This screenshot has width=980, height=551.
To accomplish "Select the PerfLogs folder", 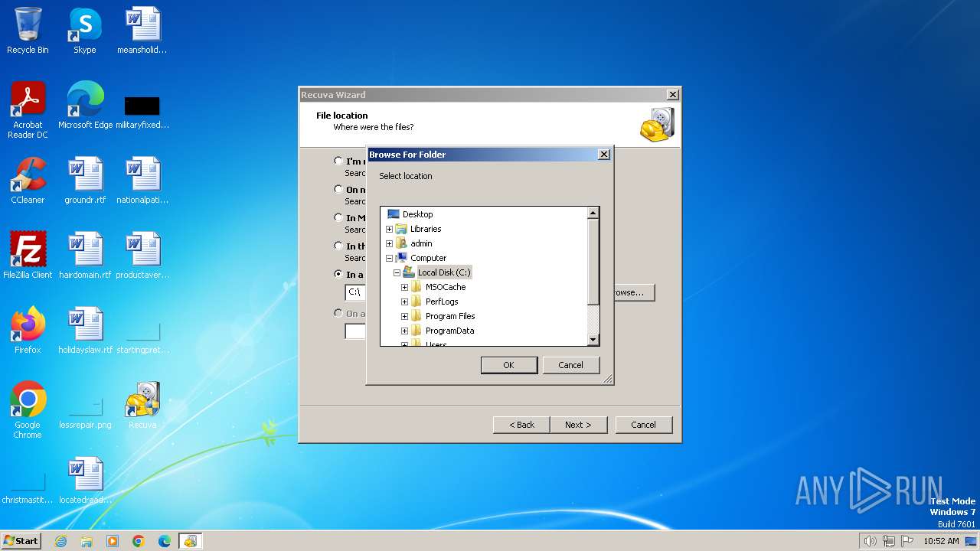I will point(442,302).
